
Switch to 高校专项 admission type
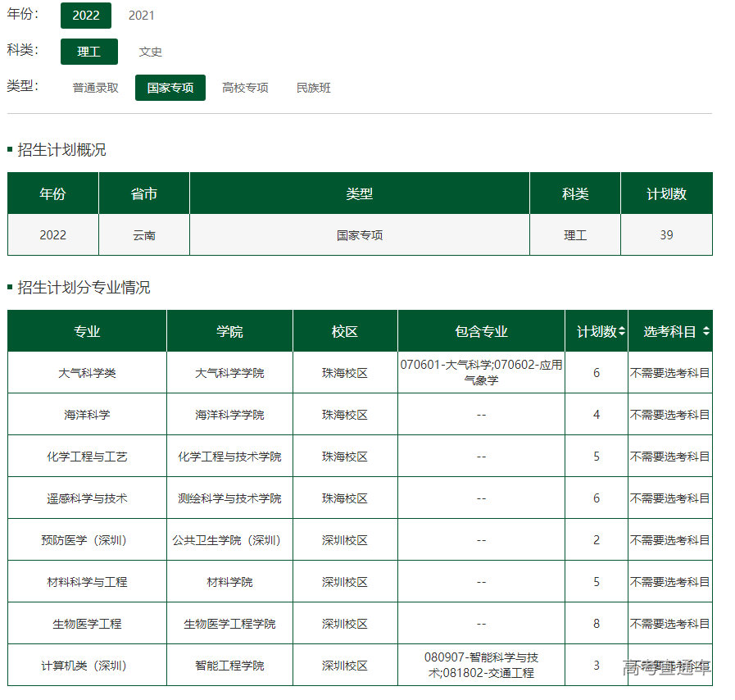coord(244,88)
